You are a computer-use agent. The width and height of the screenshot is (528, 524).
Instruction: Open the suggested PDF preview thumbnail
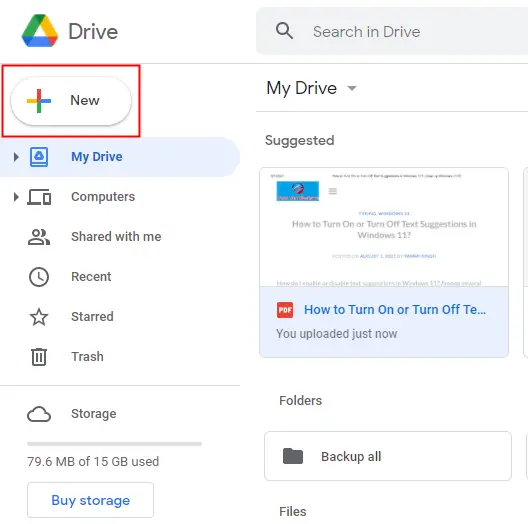point(384,227)
